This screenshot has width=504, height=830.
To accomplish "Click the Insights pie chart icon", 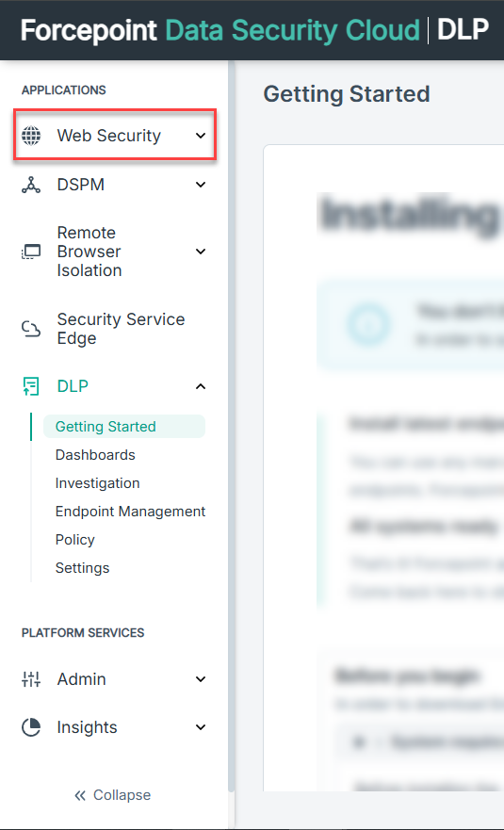I will point(31,727).
